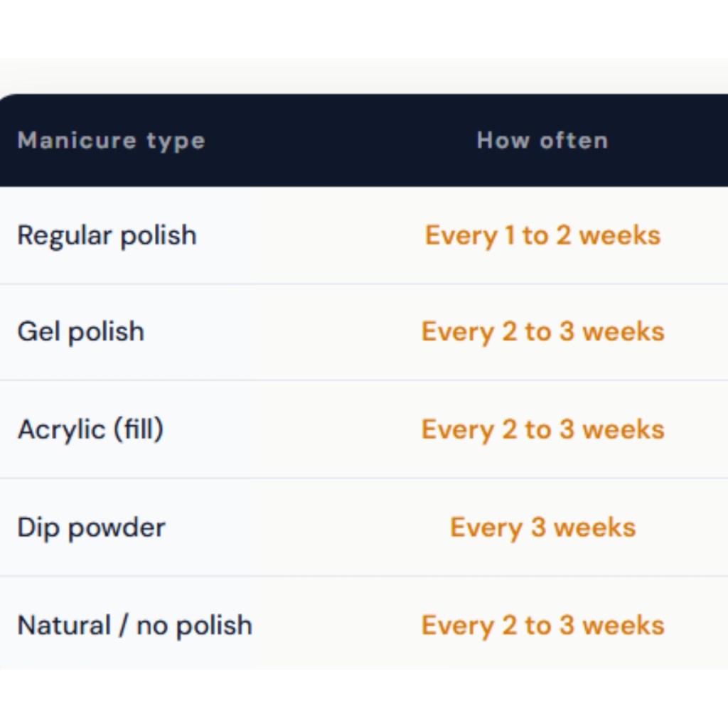Screen dimensions: 728x728
Task: Click the word powder in the Dip row
Action: coord(117,528)
